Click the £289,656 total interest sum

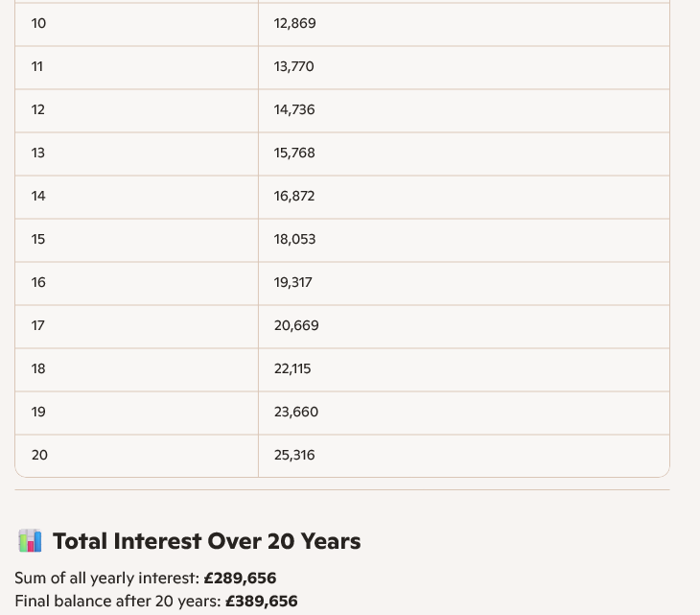point(240,579)
